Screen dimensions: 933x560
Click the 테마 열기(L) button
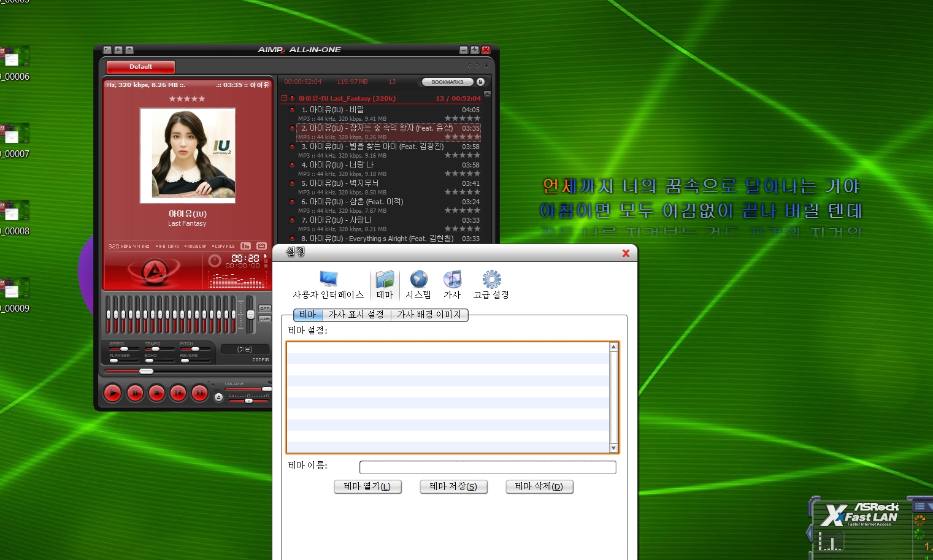pos(367,486)
